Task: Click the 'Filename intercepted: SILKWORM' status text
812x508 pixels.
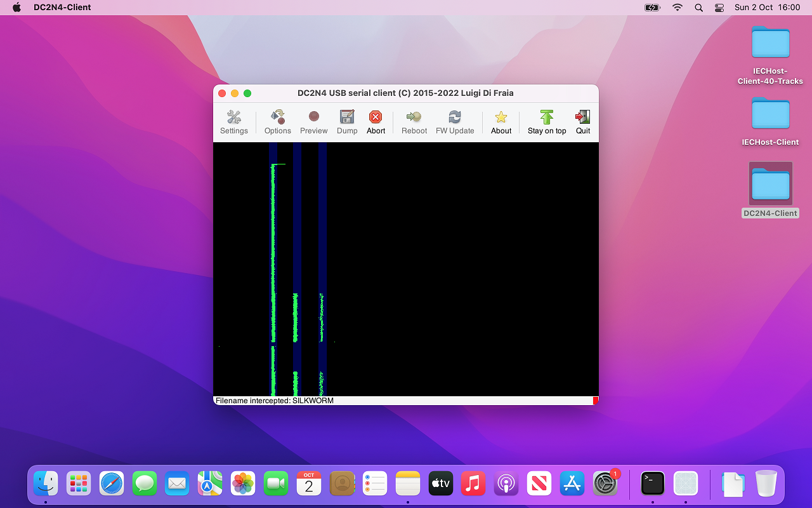Action: [x=275, y=401]
